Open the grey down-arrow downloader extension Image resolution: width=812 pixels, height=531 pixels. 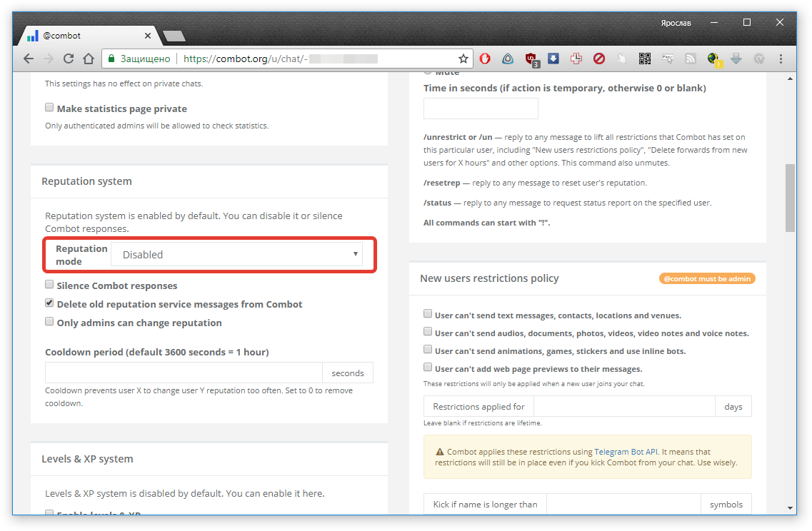tap(736, 59)
